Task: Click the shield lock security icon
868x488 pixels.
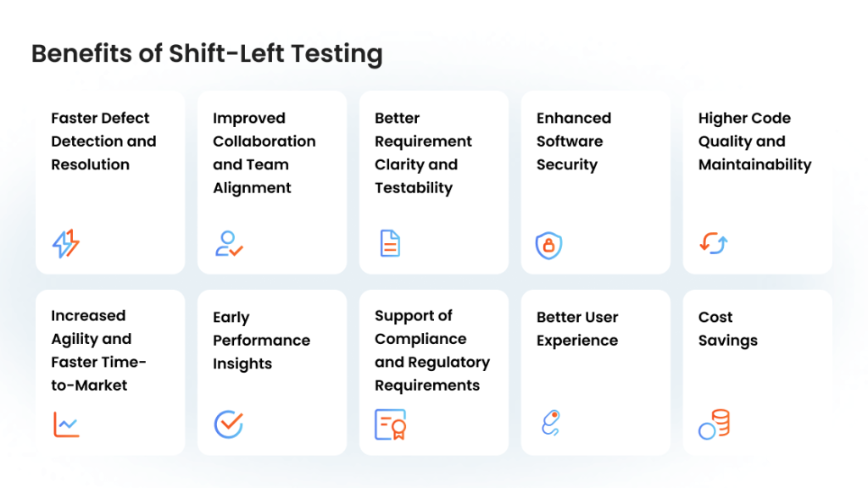Action: (x=548, y=245)
